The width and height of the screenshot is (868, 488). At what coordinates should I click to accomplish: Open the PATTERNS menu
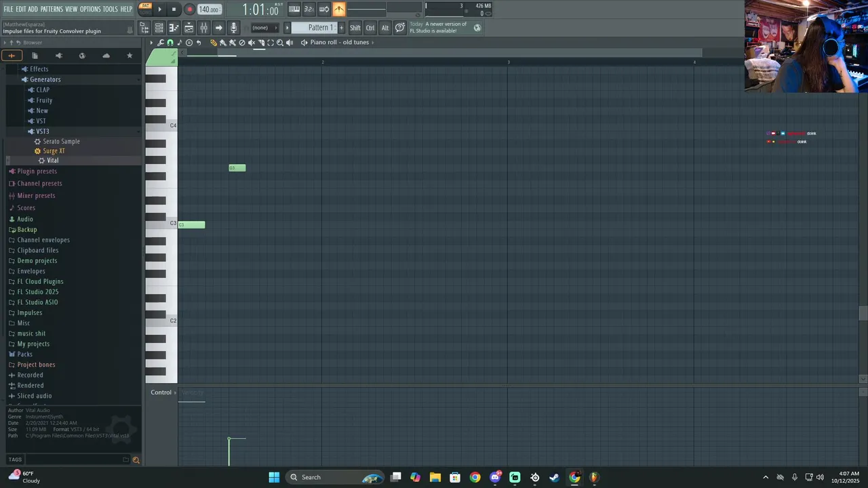(52, 9)
